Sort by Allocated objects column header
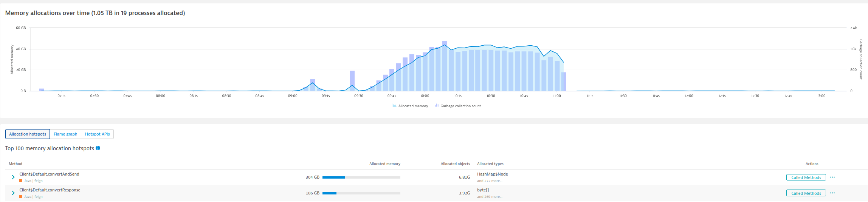This screenshot has height=202, width=868. [455, 164]
